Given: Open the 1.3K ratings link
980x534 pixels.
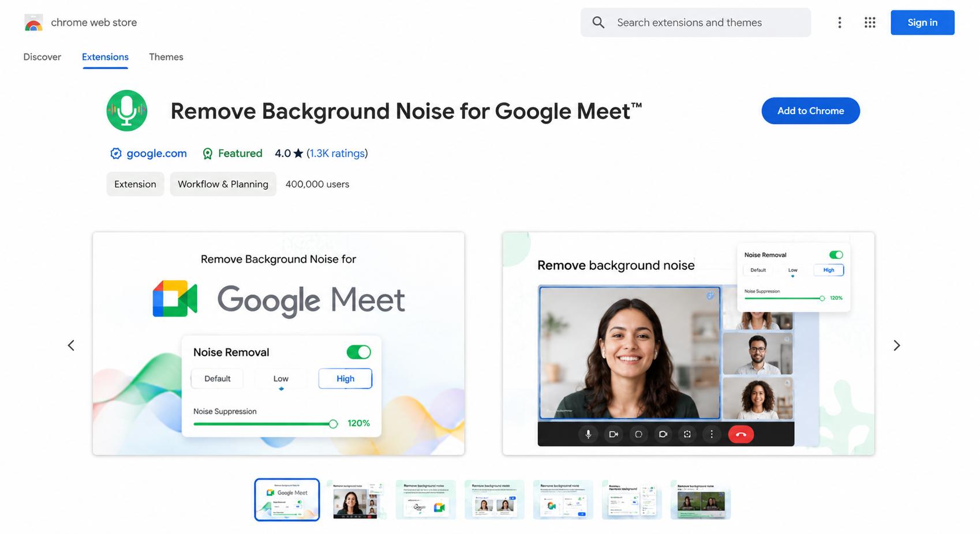Looking at the screenshot, I should tap(337, 153).
